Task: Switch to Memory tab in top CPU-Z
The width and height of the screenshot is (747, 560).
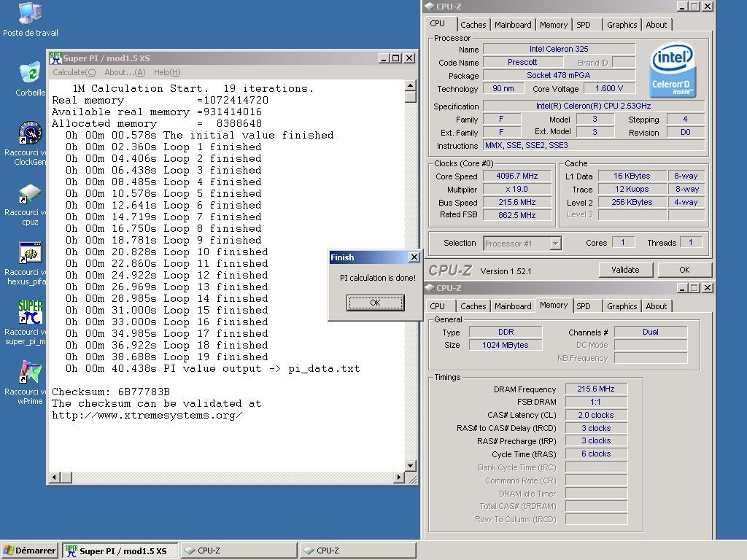Action: [554, 25]
